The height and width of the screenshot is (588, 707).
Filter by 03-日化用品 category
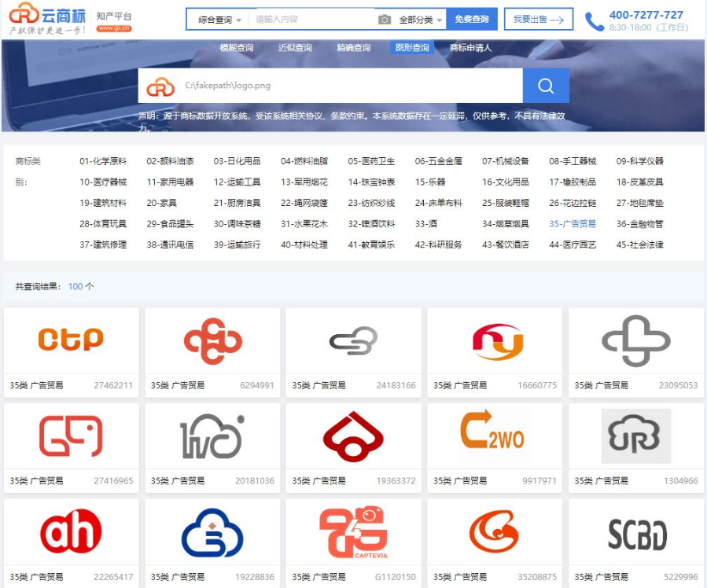[238, 161]
